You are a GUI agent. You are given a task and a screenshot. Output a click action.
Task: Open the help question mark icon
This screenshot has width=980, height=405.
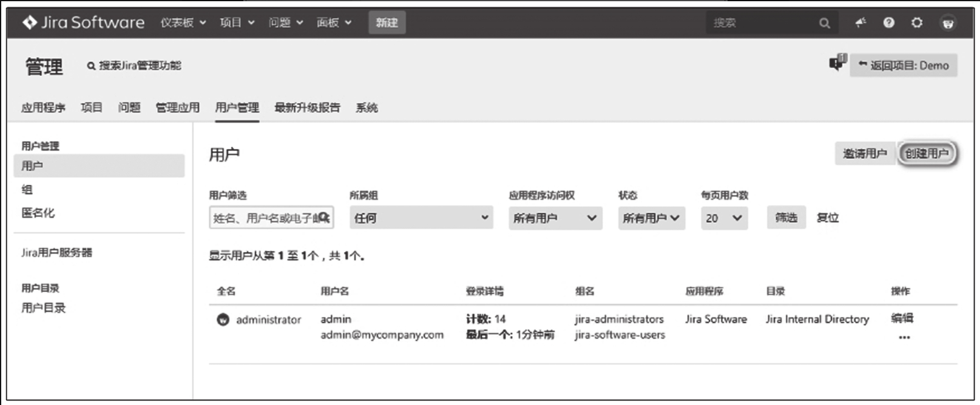[x=888, y=22]
